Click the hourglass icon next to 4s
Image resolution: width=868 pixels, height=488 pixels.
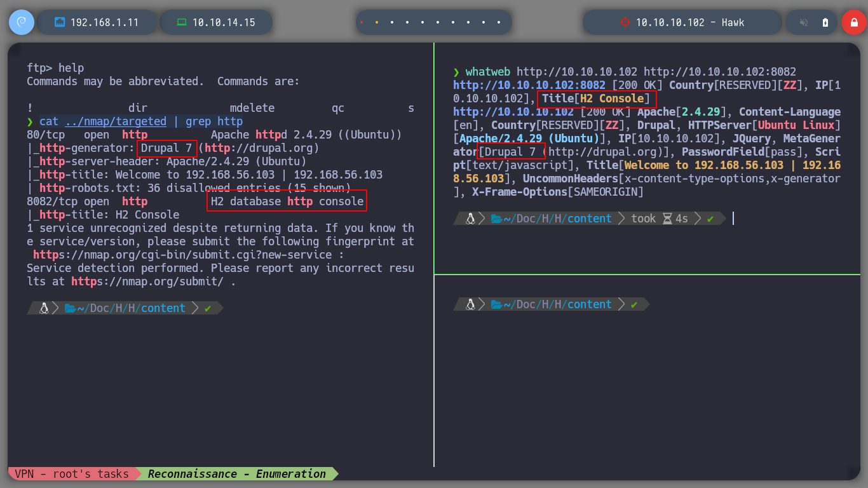[667, 218]
